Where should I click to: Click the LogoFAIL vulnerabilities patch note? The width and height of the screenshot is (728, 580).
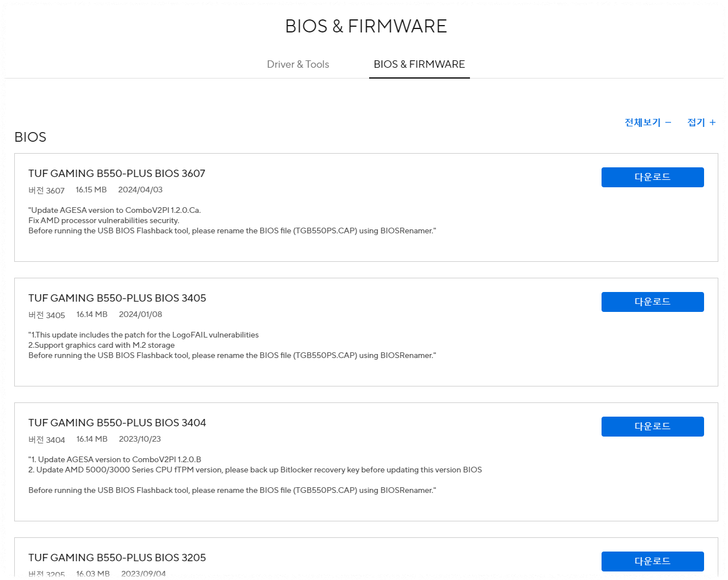click(144, 335)
